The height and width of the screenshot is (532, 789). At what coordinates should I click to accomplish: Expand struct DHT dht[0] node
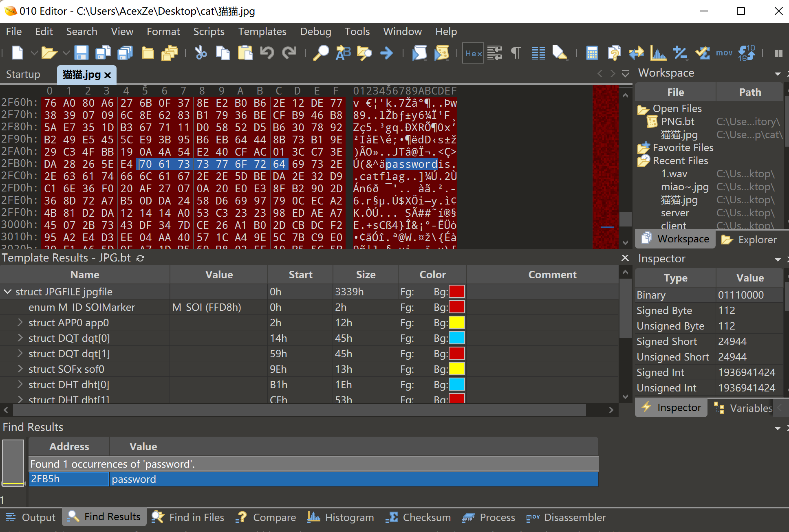coord(20,385)
